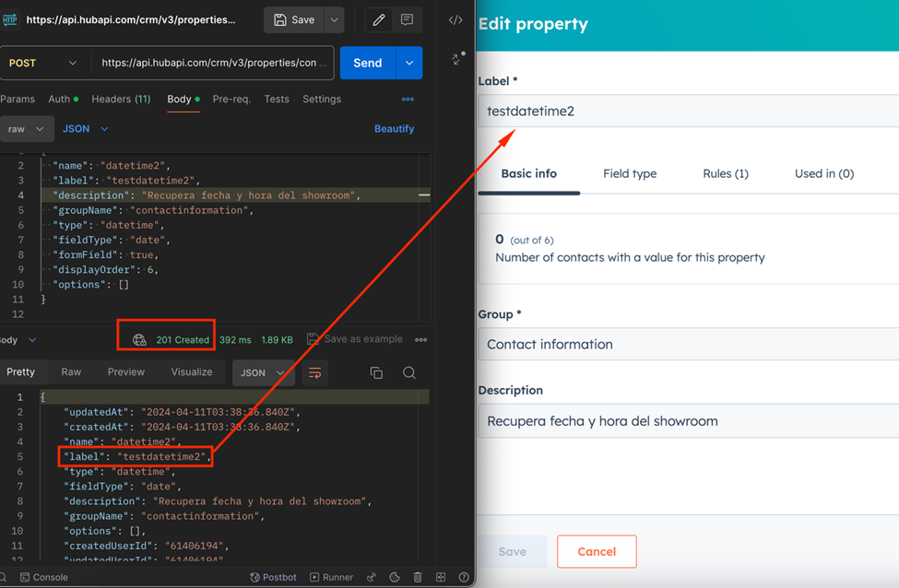
Task: Click the Beautify link
Action: pos(394,128)
